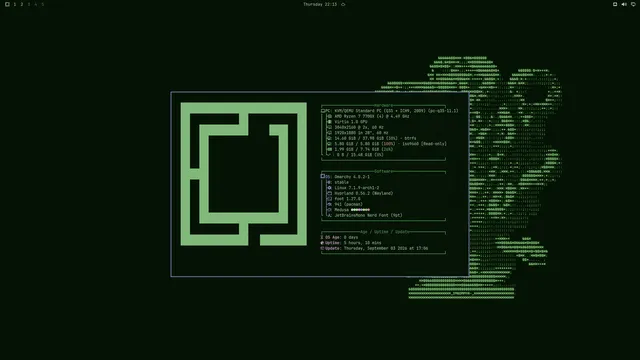Click the Medusa theme color dots
640x360 pixels.
[360, 210]
